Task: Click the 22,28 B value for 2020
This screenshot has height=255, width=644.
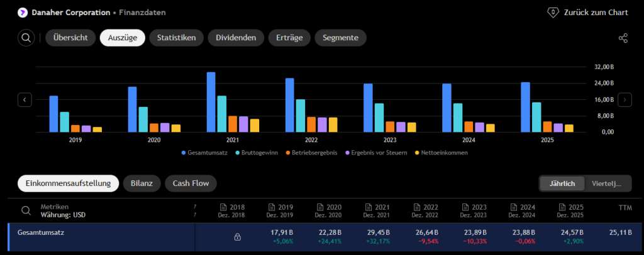Action: pyautogui.click(x=331, y=232)
